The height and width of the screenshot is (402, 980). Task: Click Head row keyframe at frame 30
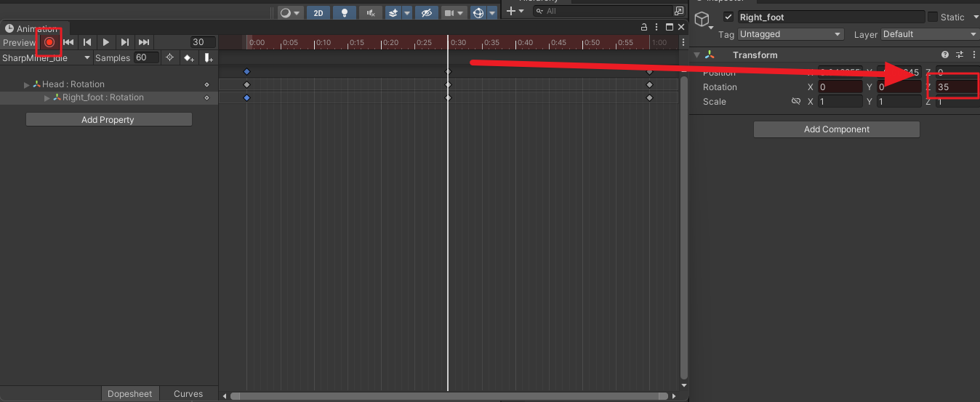click(448, 84)
